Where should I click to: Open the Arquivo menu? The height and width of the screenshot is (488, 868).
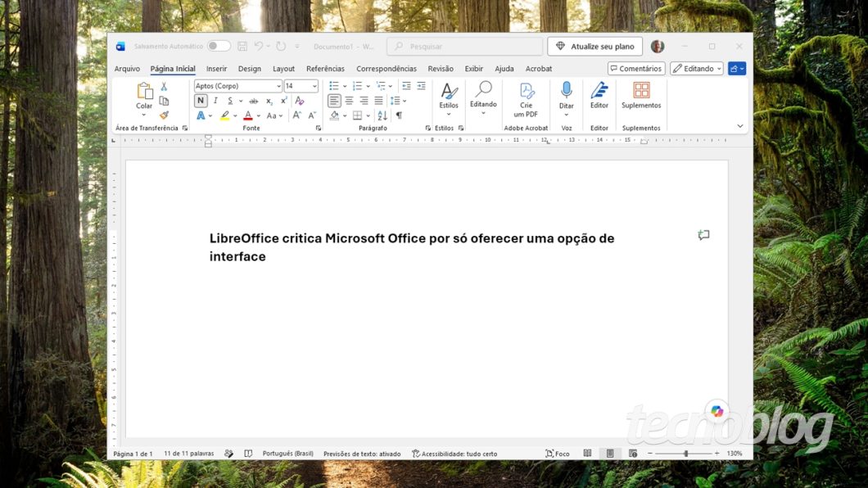[x=127, y=69]
